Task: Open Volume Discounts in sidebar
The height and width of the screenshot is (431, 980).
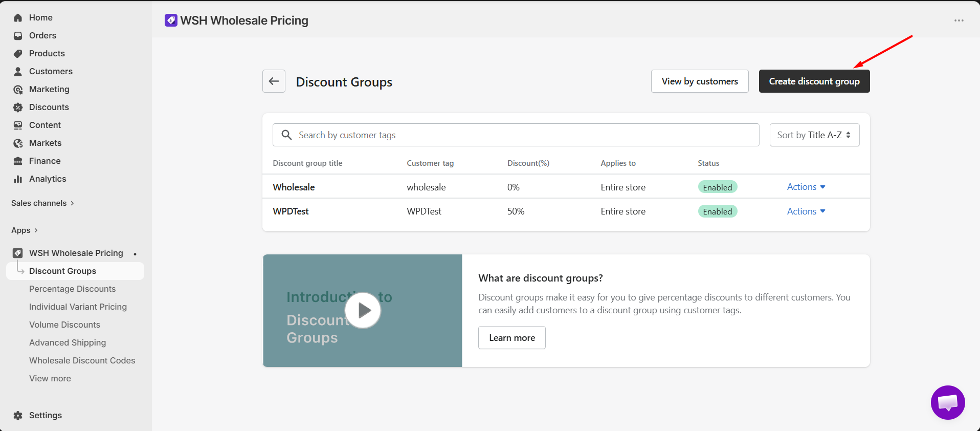Action: point(64,325)
